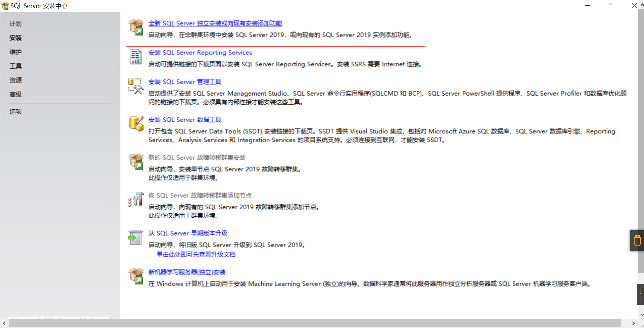Minimize the SQL Server 安装中心 window
Screen dimensions: 644x328
(587, 6)
